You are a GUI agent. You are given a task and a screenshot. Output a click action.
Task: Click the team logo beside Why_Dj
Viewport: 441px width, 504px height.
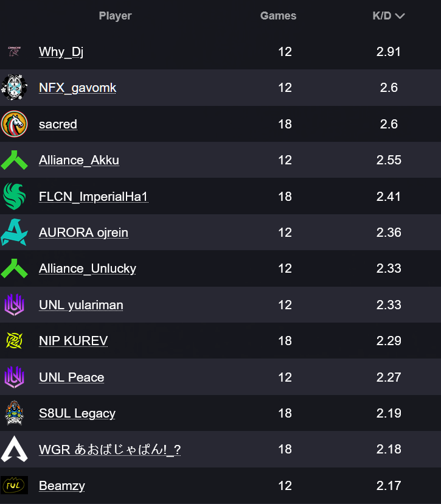(x=14, y=52)
